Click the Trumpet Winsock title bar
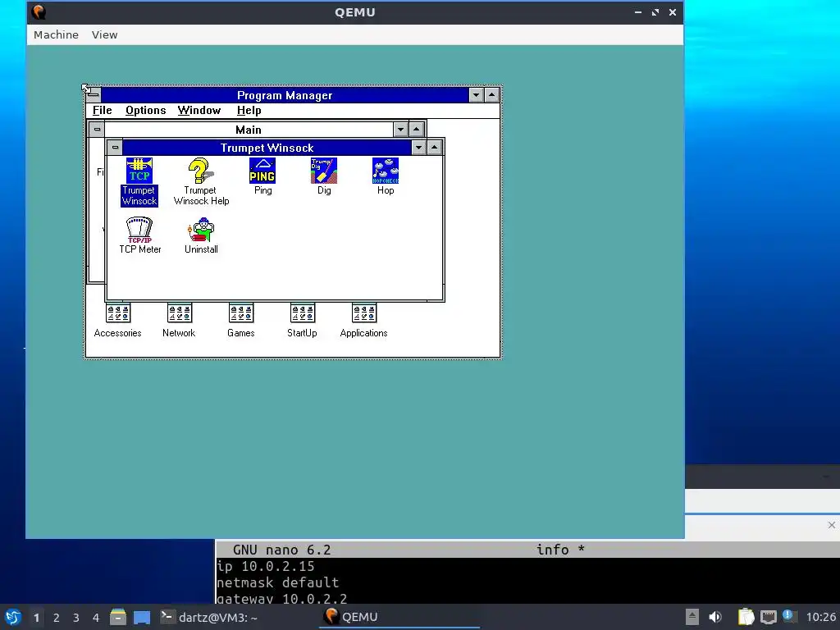840x630 pixels. click(x=267, y=148)
